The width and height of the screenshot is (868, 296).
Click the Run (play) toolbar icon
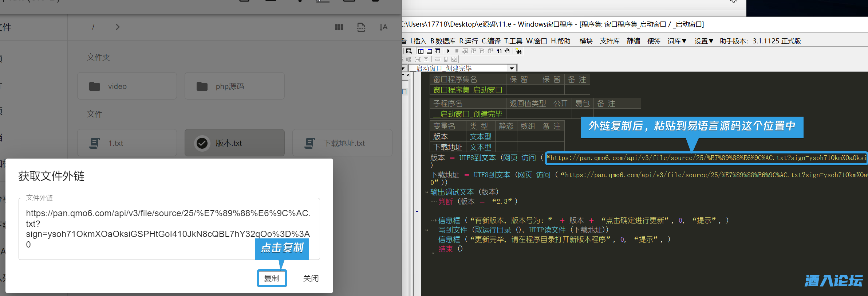click(x=449, y=51)
